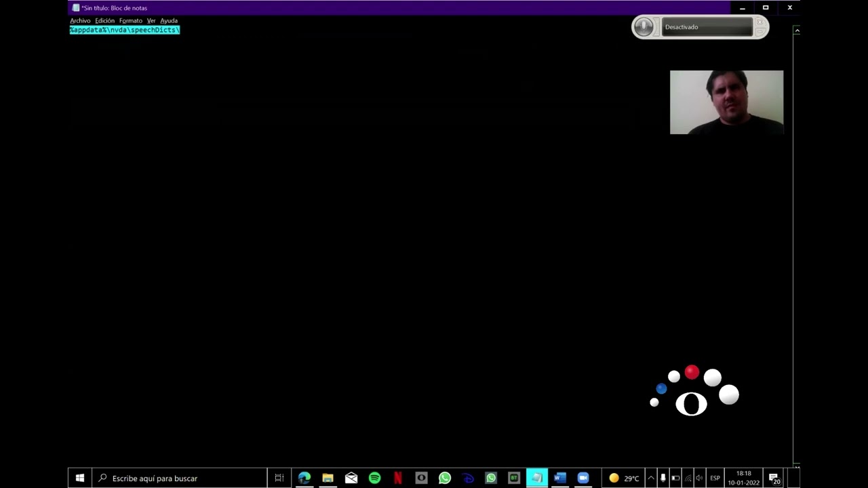
Task: Switch the ESP input language indicator
Action: (x=715, y=478)
